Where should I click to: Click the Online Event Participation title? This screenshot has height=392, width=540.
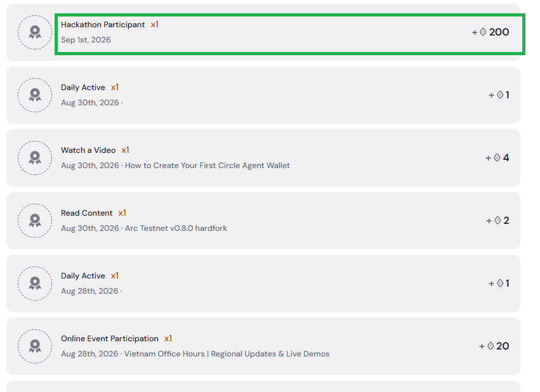tap(110, 339)
